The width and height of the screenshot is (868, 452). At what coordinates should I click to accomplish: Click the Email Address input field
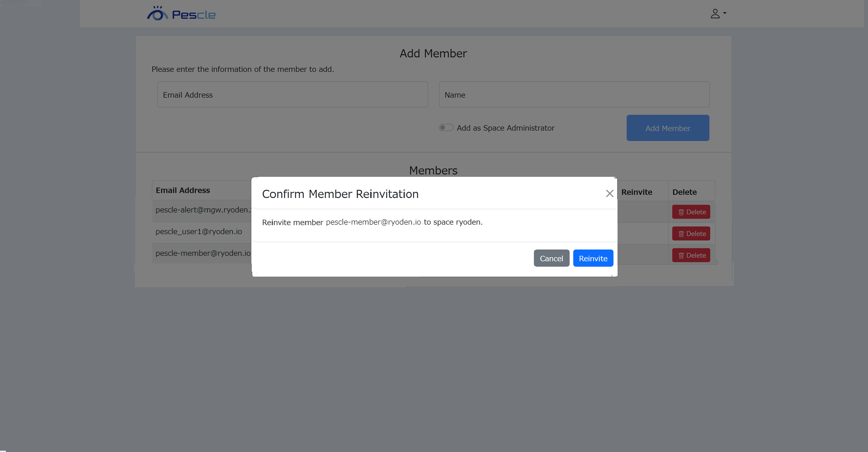(292, 94)
